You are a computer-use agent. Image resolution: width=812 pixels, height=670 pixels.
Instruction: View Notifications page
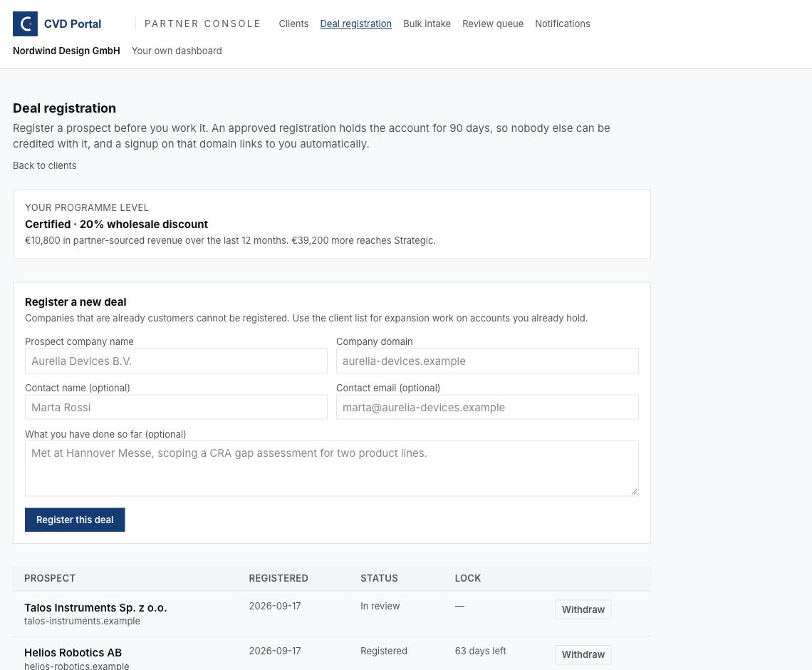click(x=563, y=24)
